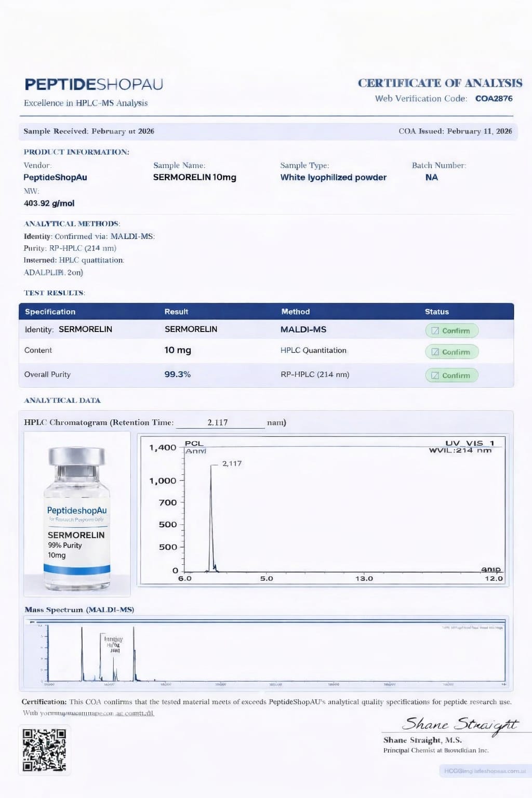The width and height of the screenshot is (532, 798).
Task: Click the 'UV_VIS_1' chromatogram label
Action: [470, 443]
